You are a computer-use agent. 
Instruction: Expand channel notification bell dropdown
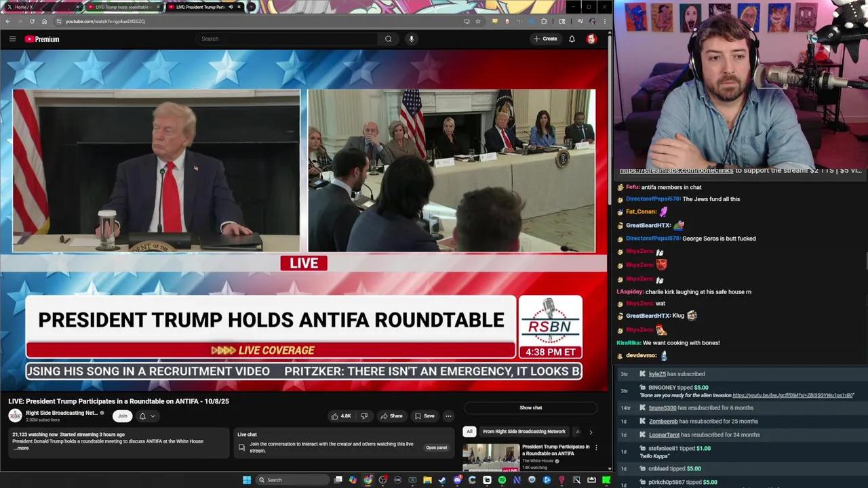pyautogui.click(x=147, y=416)
